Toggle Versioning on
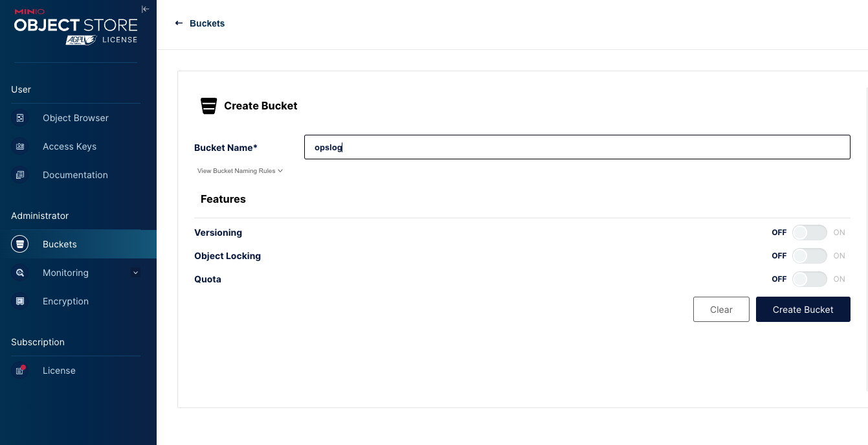Image resolution: width=868 pixels, height=445 pixels. tap(810, 233)
